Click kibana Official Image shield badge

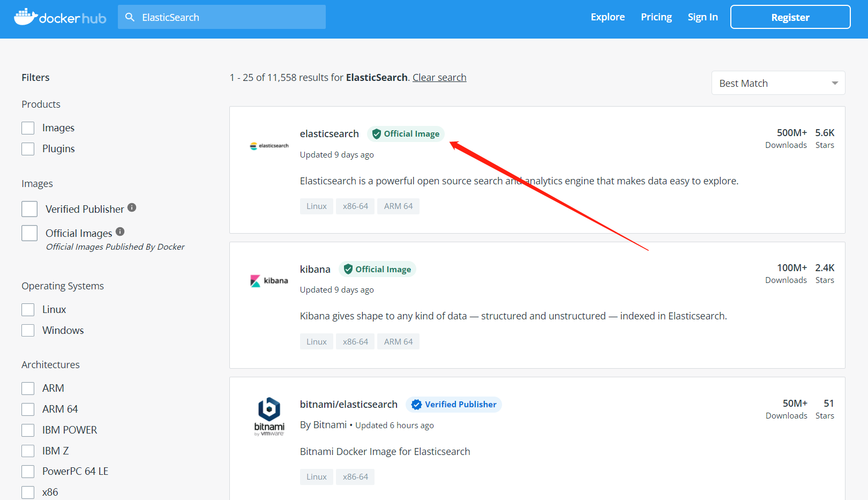coord(377,269)
